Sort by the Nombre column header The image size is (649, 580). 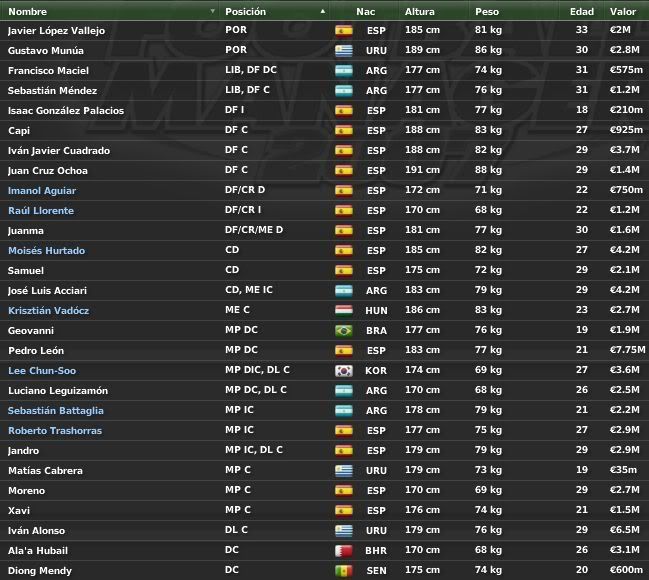pos(27,12)
